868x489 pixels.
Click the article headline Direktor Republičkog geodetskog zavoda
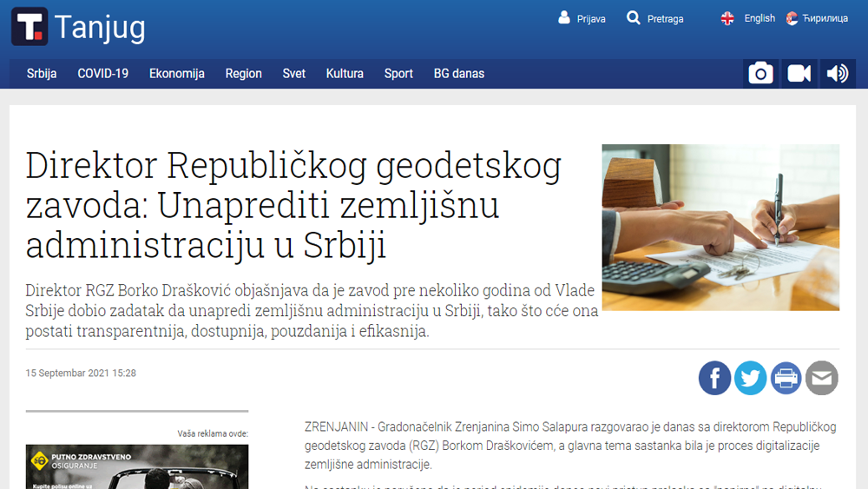[x=294, y=204]
